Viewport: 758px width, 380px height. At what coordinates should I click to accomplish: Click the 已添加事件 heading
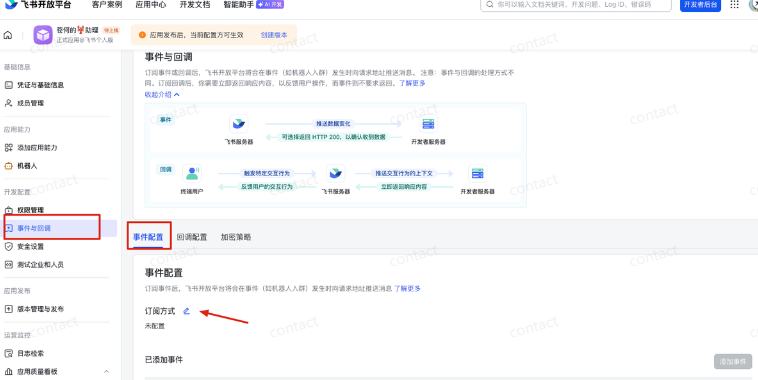[x=164, y=360]
